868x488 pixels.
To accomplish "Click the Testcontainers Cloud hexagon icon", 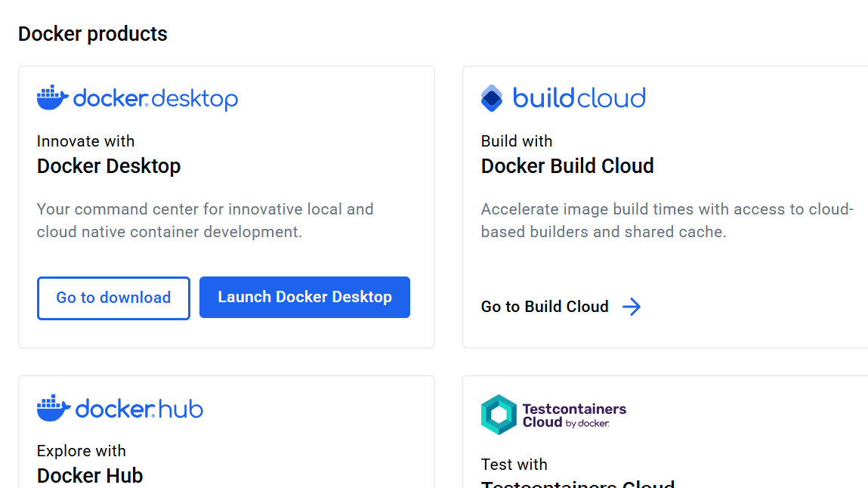I will (x=499, y=415).
